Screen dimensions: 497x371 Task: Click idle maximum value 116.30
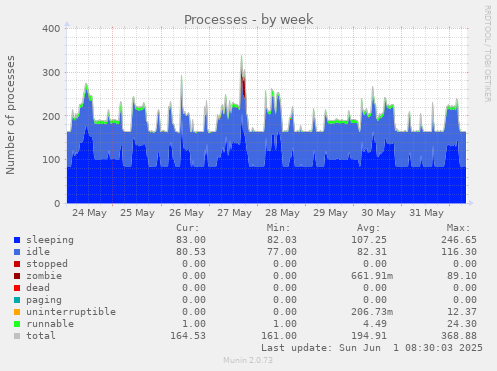pos(459,252)
